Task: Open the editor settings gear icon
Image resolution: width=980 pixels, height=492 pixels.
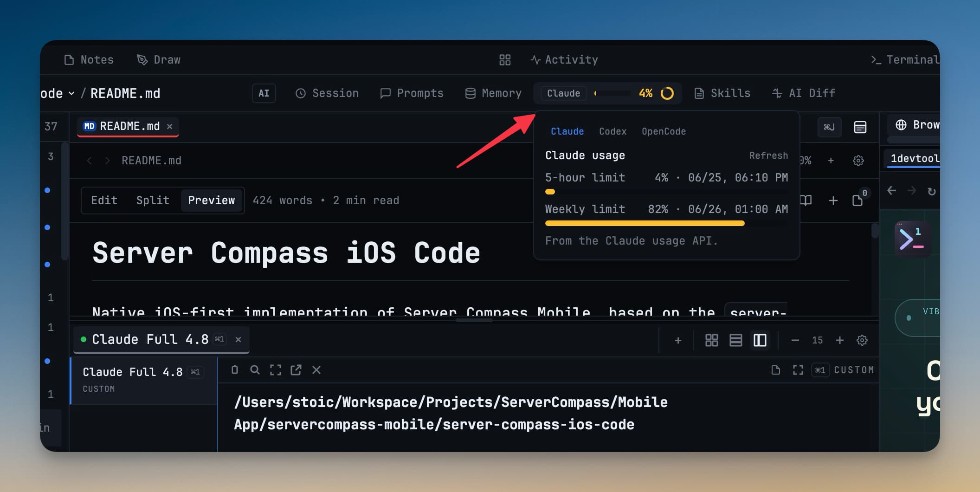Action: click(858, 161)
